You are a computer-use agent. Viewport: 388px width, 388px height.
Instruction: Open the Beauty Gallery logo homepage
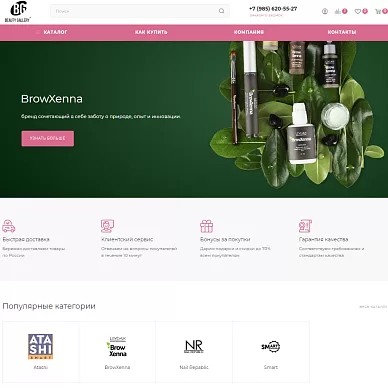click(x=18, y=12)
